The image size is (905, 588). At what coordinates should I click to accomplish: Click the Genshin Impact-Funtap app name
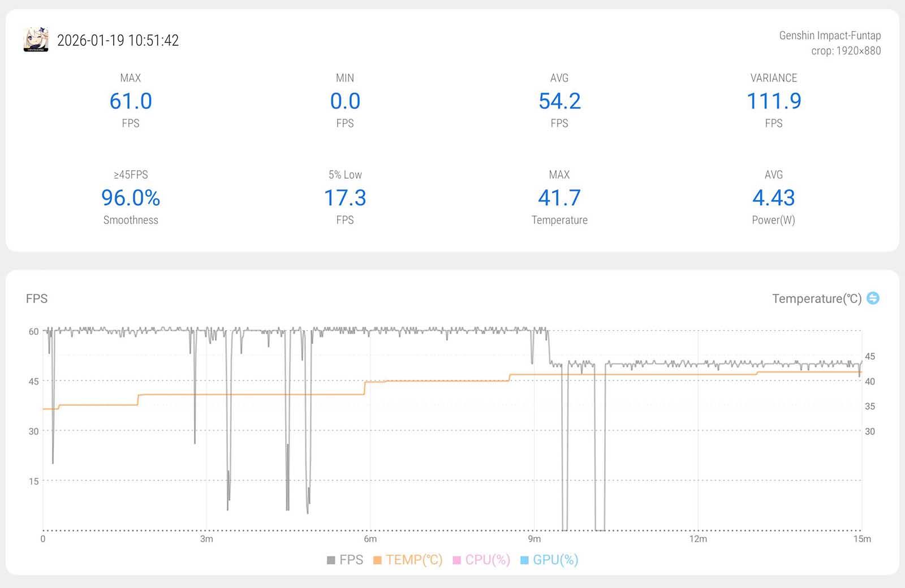click(x=829, y=35)
